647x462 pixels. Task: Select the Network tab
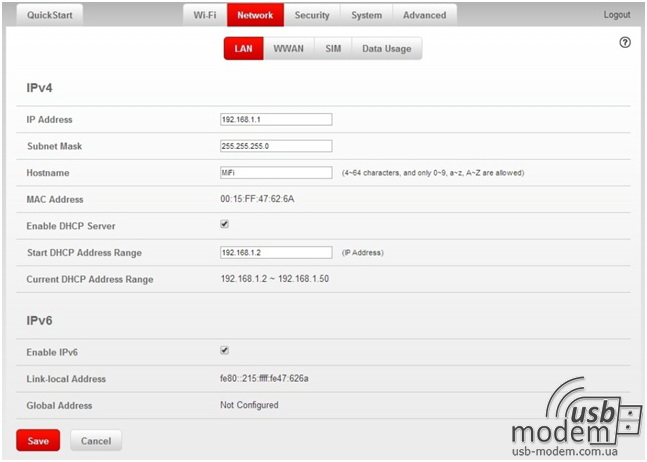click(255, 15)
